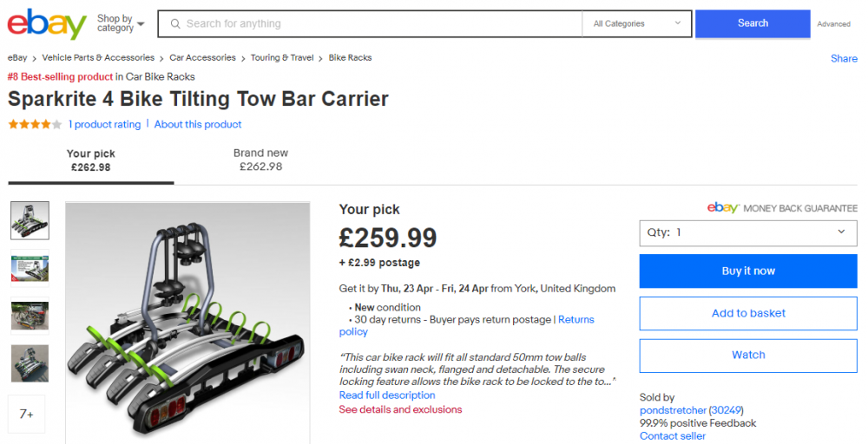Select the third product thumbnail photo

pos(30,316)
